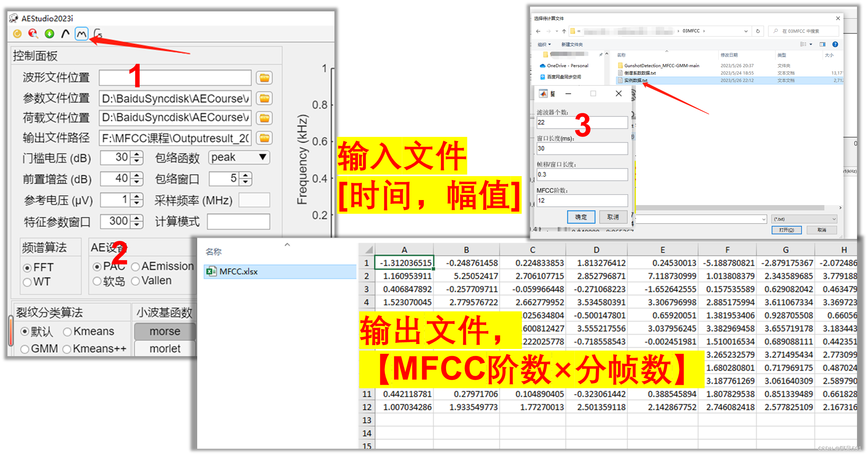Select the FFT spectrum algorithm radio button
Screen dimensions: 868x455
tap(27, 267)
